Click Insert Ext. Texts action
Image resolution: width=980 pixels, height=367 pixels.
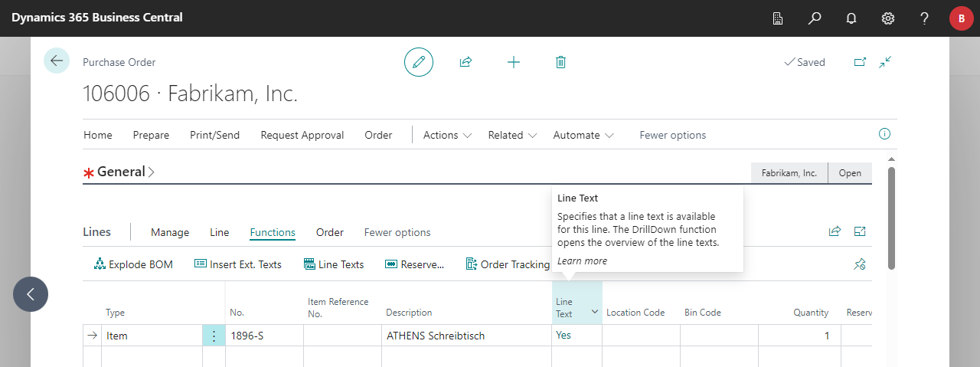pos(238,264)
